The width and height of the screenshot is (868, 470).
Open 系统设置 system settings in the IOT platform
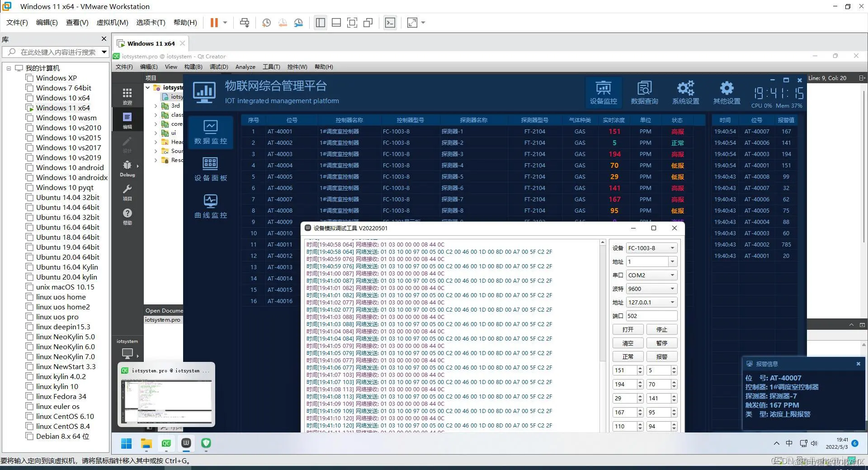point(685,92)
